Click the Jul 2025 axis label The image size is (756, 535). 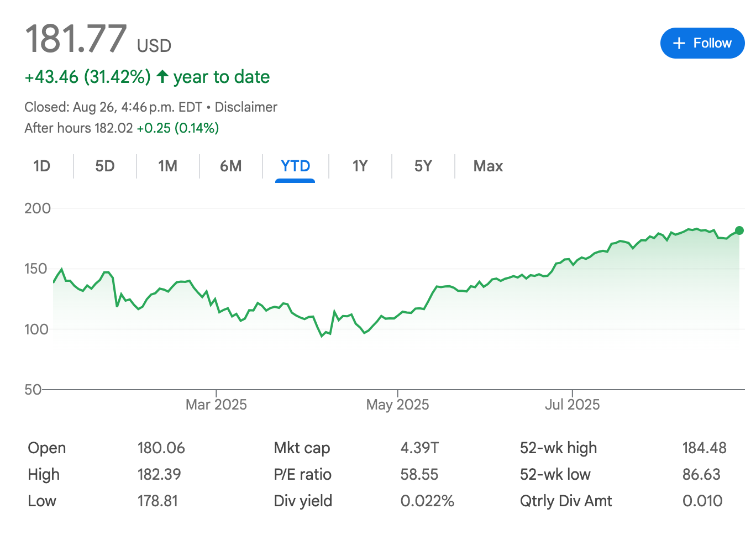[x=572, y=405]
